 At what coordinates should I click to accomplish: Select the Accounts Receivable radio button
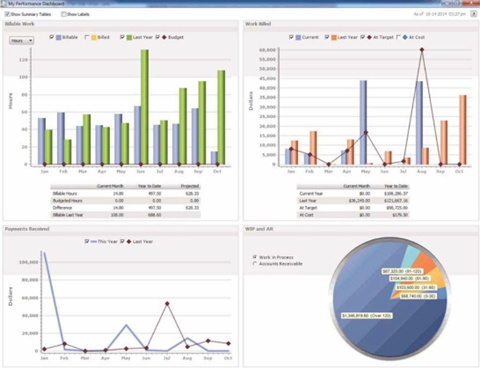(x=255, y=263)
